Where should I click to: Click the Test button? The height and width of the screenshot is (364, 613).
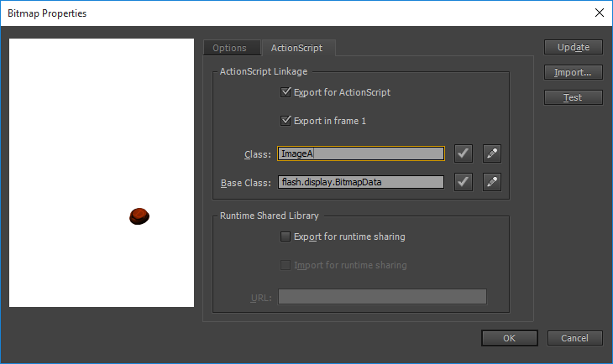[574, 97]
